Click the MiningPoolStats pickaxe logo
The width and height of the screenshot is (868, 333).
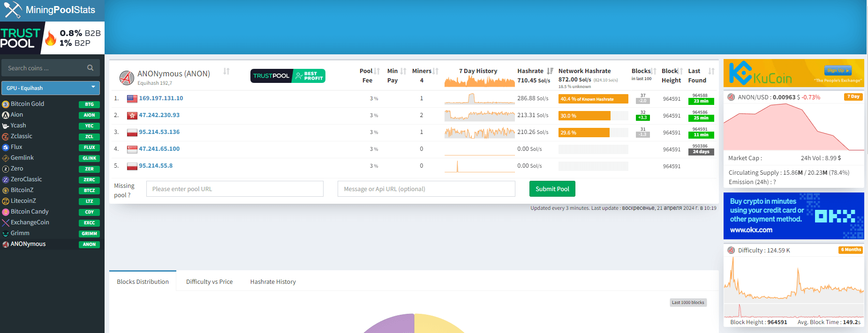[x=13, y=10]
